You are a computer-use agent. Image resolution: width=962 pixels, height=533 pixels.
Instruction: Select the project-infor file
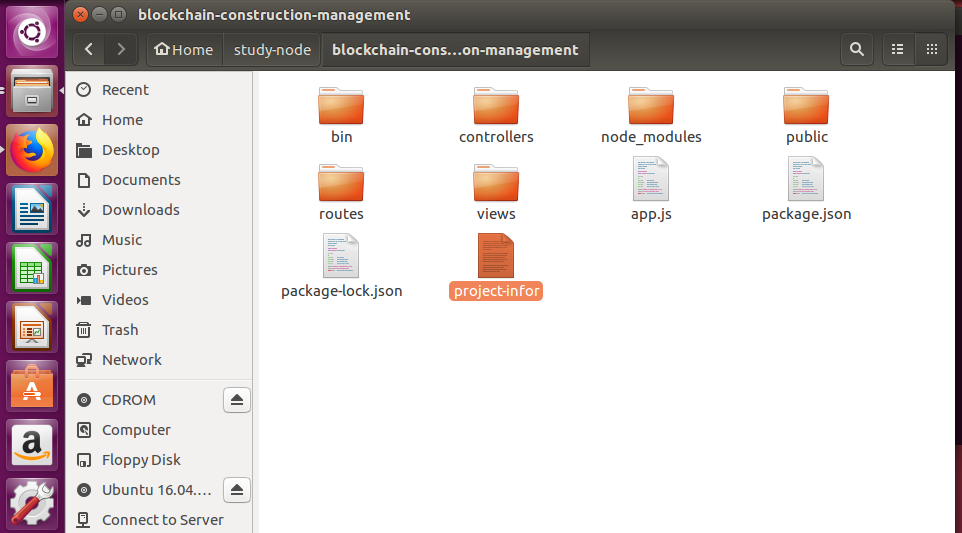click(x=496, y=266)
